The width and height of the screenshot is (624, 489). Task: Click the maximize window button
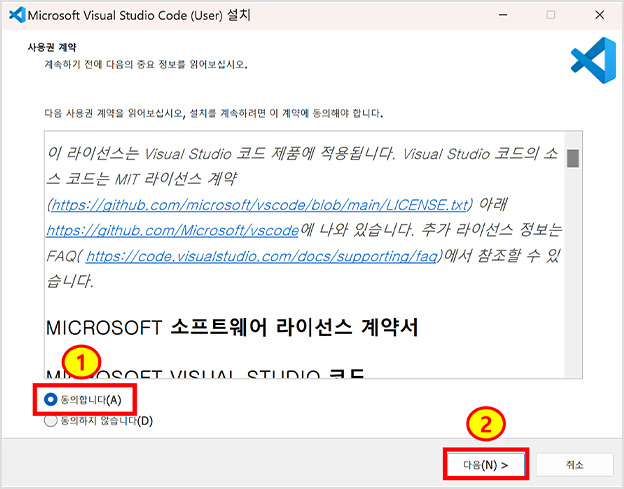tap(550, 16)
